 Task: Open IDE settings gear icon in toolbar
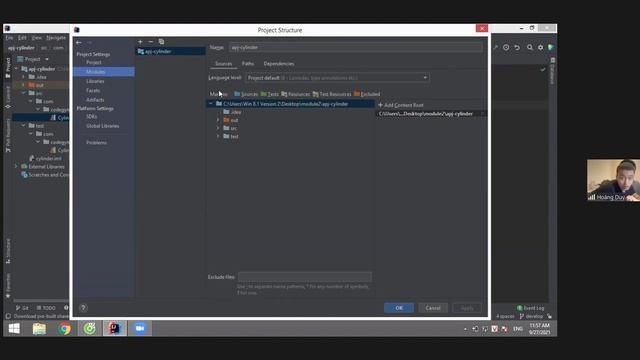point(540,47)
